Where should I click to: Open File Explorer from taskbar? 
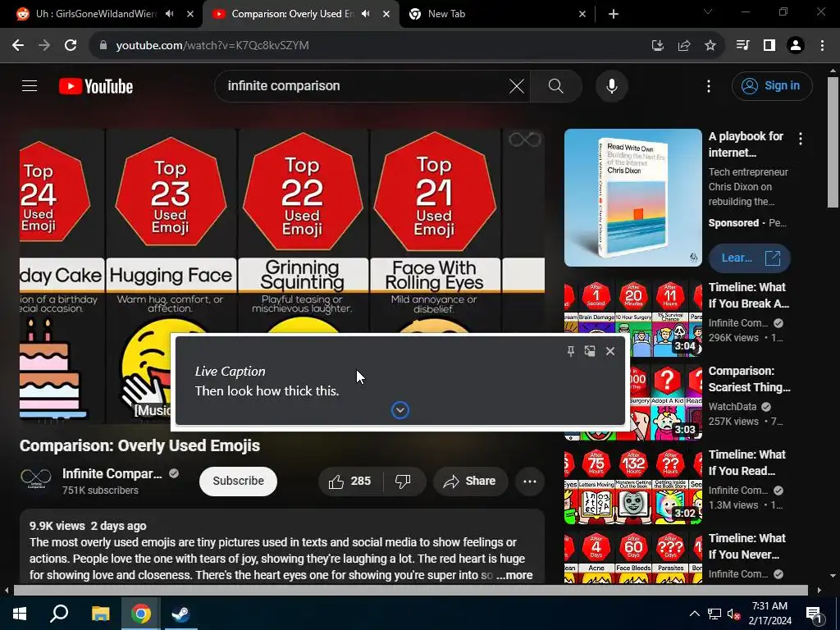pyautogui.click(x=100, y=614)
